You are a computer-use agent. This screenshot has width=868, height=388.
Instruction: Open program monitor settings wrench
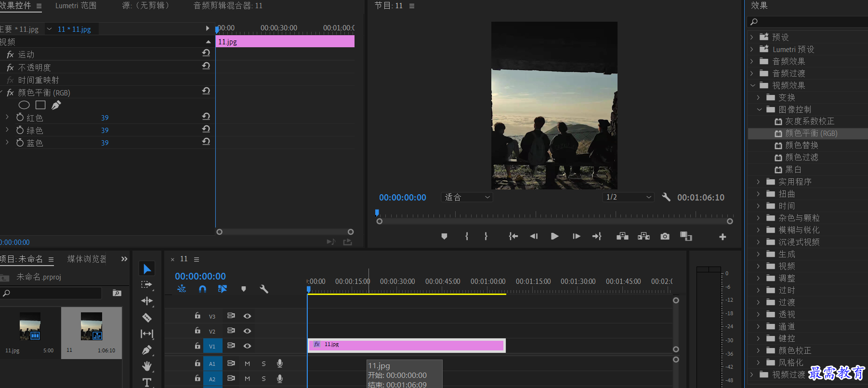pos(666,197)
